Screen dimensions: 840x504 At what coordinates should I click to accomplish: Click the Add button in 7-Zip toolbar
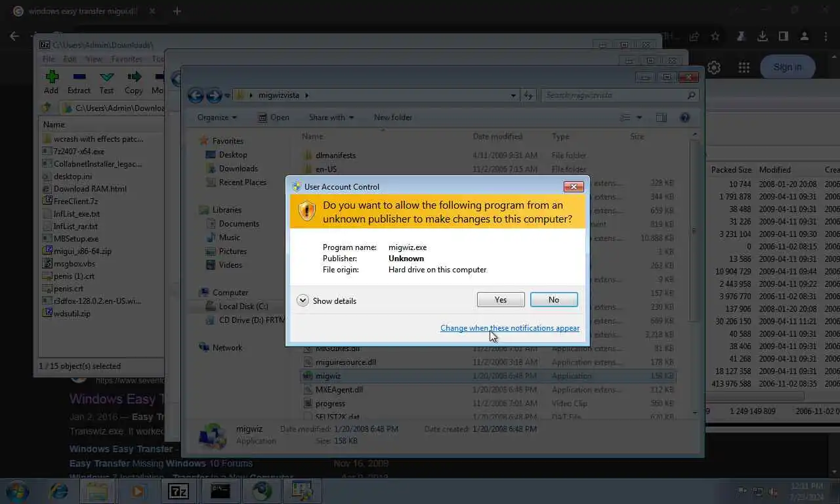click(51, 83)
